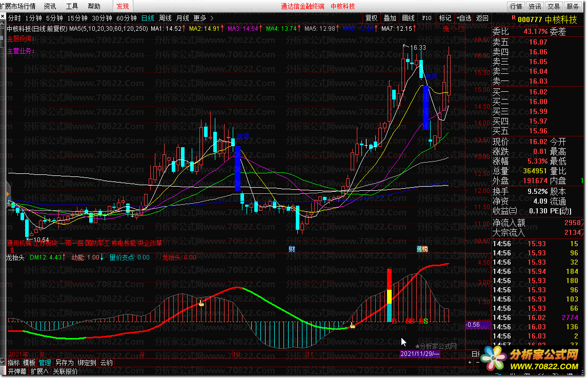Viewport: 588px width, 379px height.
Task: Click the 指标 indicator button
Action: tap(14, 363)
